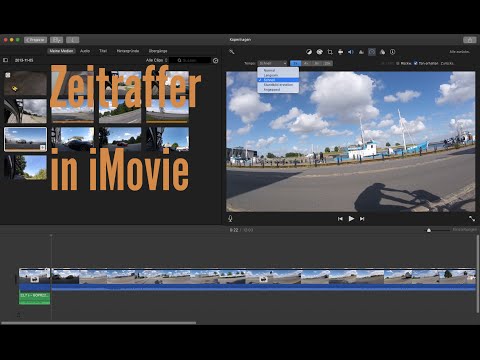
Task: Set the speed to 20x
Action: click(327, 63)
